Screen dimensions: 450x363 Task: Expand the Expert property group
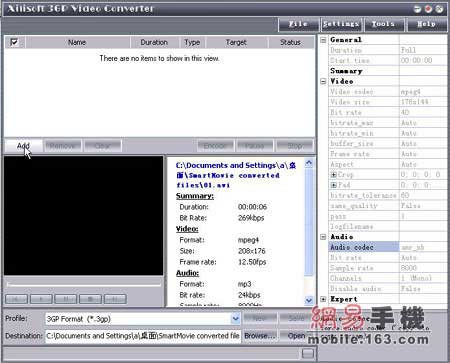point(323,299)
